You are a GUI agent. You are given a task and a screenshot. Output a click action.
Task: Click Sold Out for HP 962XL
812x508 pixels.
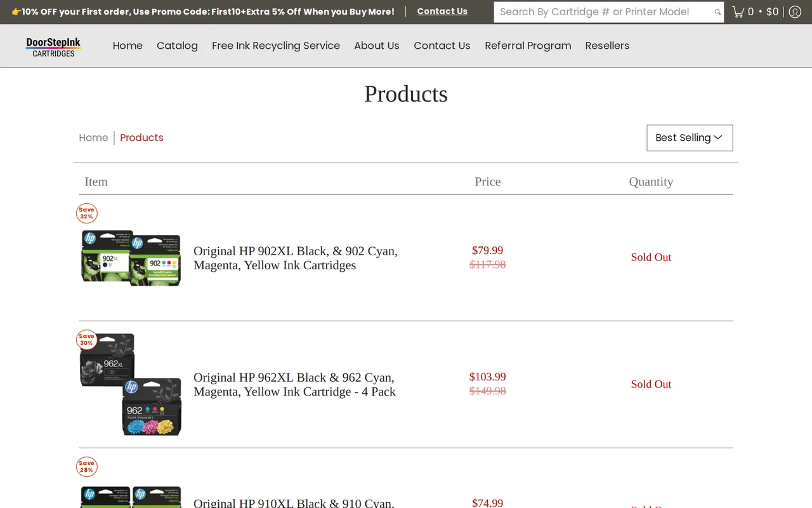pyautogui.click(x=651, y=384)
